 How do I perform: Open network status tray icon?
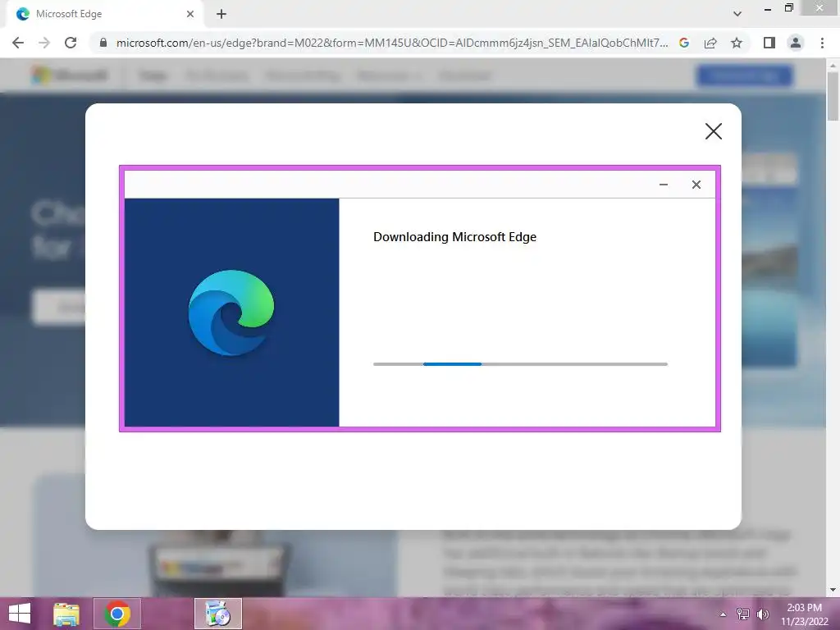coord(743,614)
